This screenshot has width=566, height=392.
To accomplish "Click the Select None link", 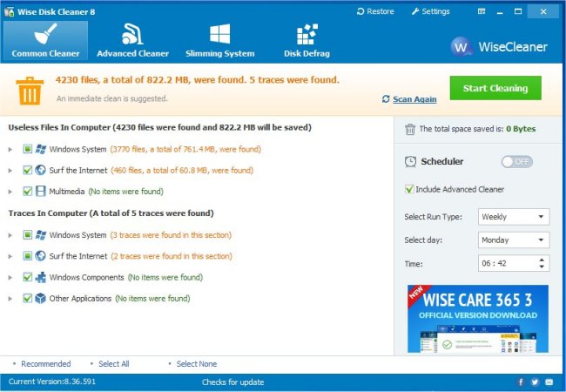I will (197, 364).
